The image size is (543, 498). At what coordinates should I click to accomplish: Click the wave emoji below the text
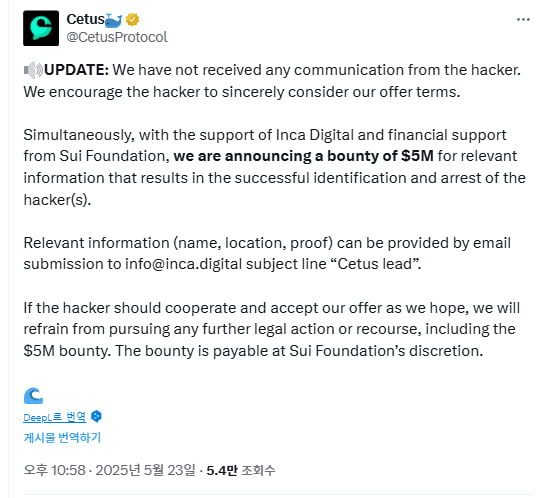click(33, 395)
